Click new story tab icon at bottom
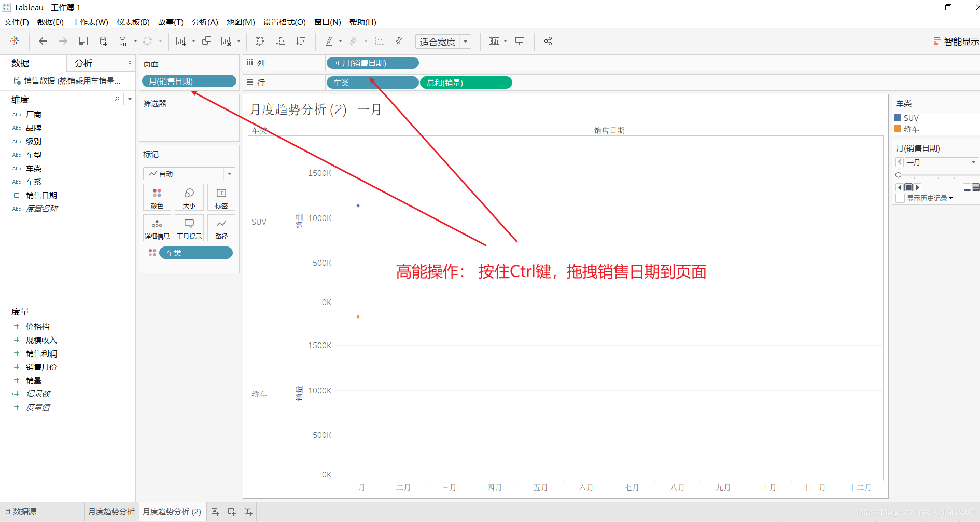The image size is (980, 522). (248, 512)
